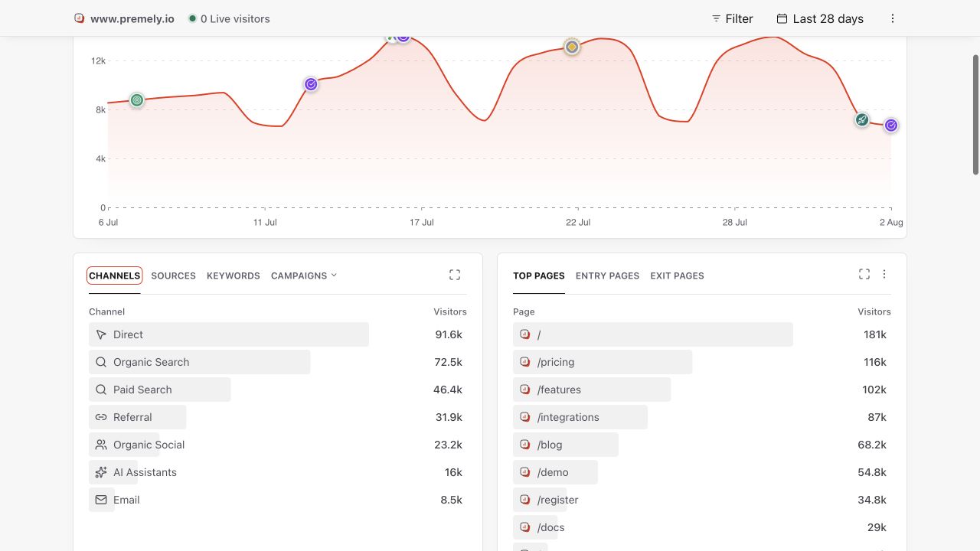Viewport: 980px width, 551px height.
Task: Click the www.premely.io site favicon
Action: click(x=79, y=18)
